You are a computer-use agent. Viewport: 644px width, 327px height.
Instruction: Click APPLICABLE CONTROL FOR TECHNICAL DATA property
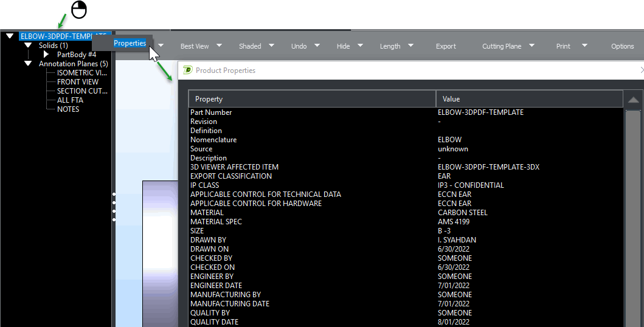(x=266, y=194)
